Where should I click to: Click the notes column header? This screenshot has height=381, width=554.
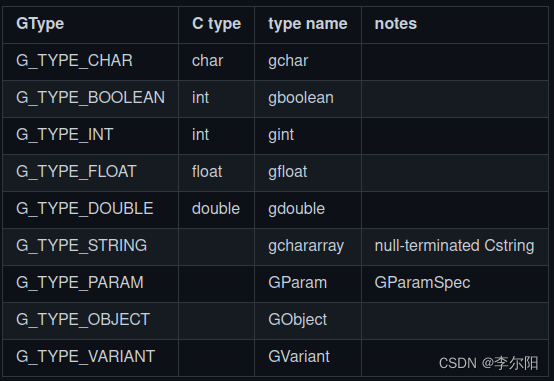click(455, 25)
